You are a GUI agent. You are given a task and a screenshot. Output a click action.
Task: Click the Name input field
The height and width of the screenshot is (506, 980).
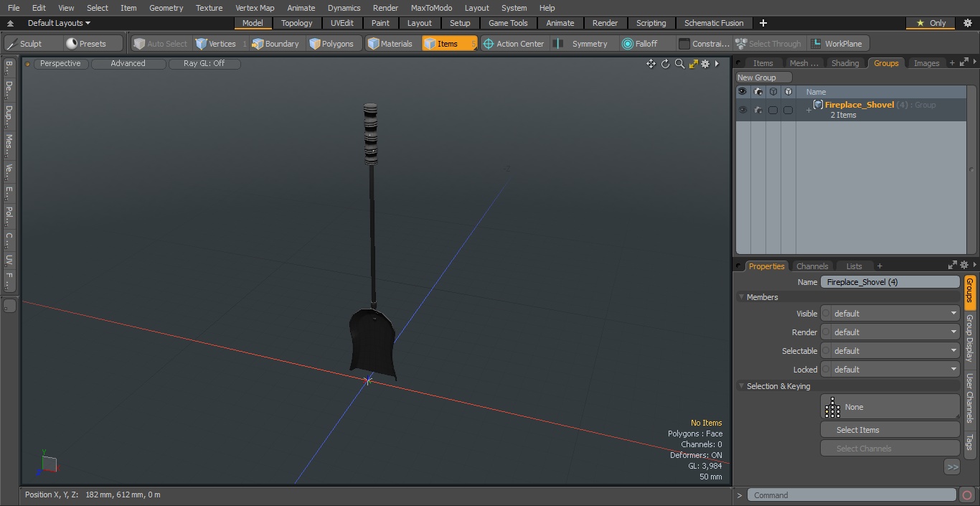click(890, 282)
